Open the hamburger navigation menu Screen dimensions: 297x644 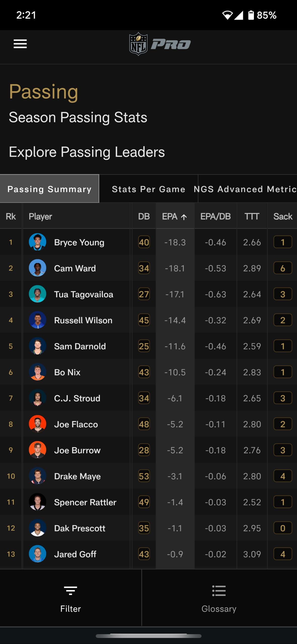click(x=20, y=44)
